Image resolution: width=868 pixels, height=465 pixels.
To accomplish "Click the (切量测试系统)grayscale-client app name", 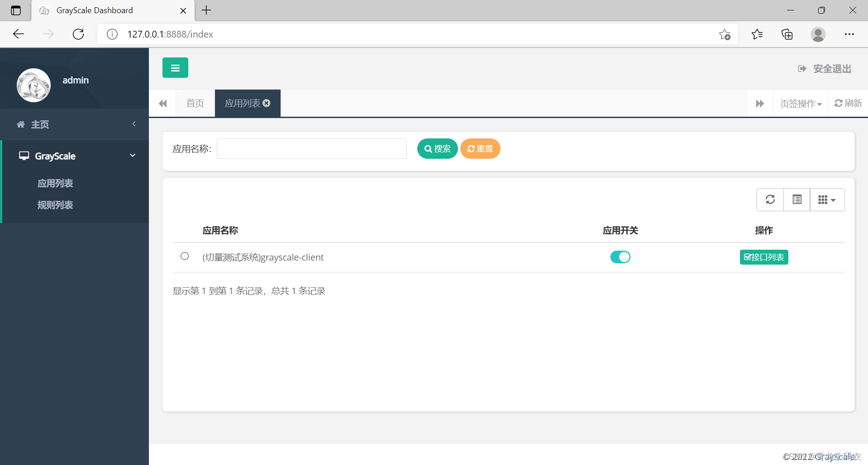I will point(263,257).
